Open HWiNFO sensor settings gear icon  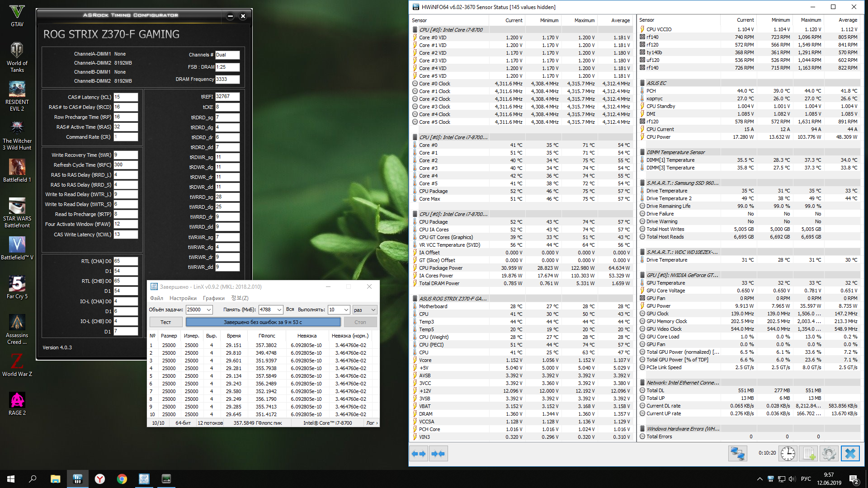829,453
